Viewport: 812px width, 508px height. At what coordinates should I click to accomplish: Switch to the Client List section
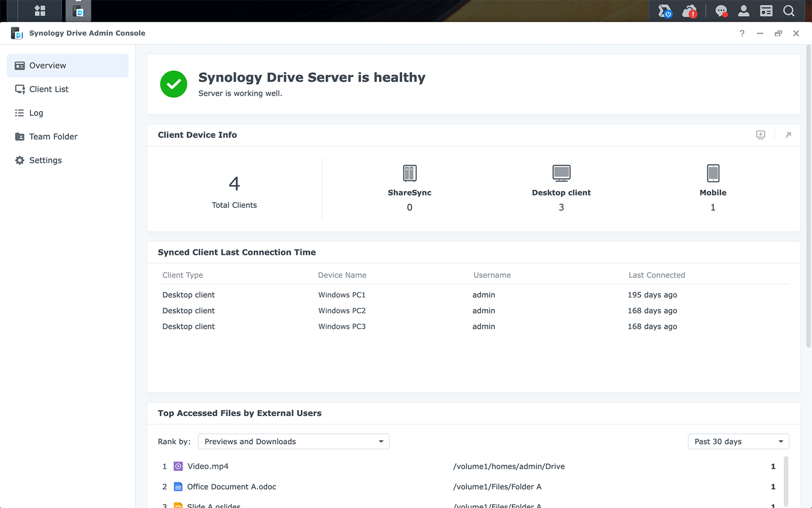click(x=48, y=89)
